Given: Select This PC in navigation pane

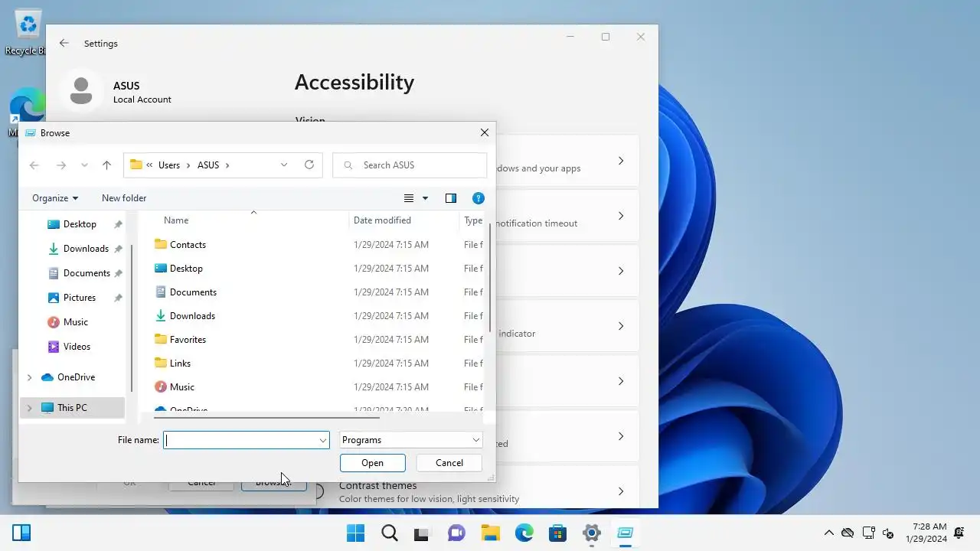Looking at the screenshot, I should pos(72,408).
